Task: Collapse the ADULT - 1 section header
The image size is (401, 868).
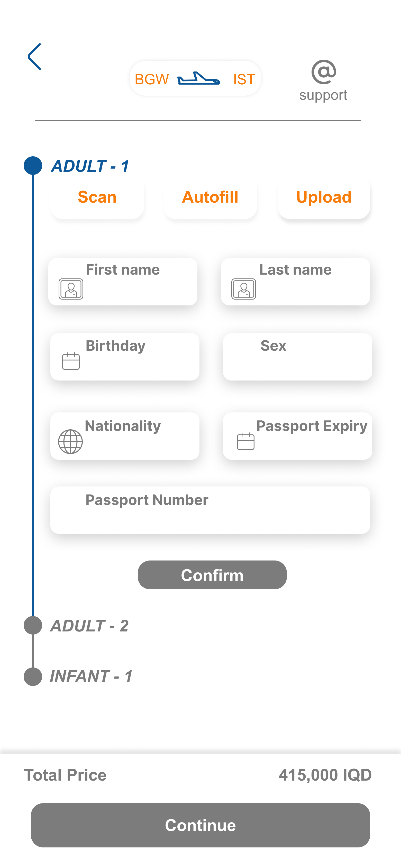Action: 90,166
